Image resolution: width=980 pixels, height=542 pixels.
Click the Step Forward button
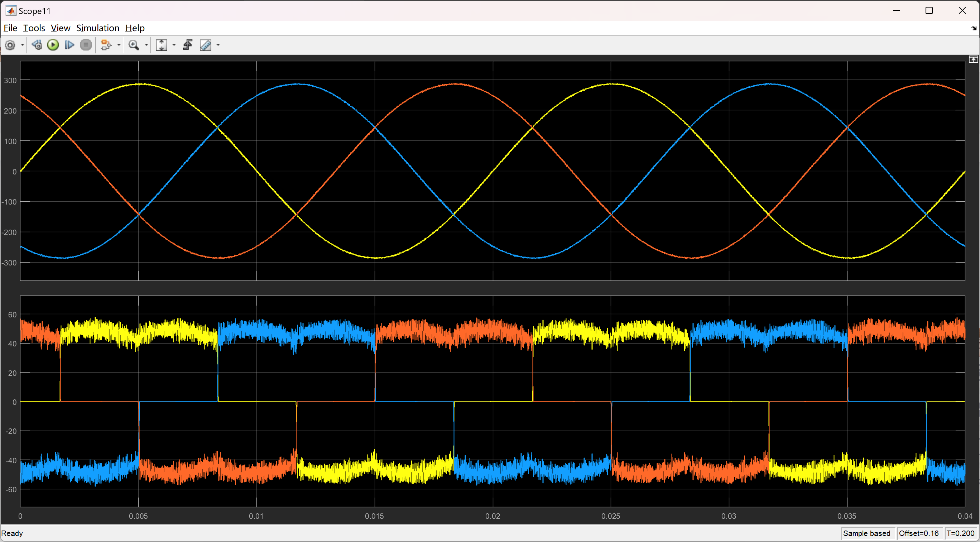coord(69,45)
